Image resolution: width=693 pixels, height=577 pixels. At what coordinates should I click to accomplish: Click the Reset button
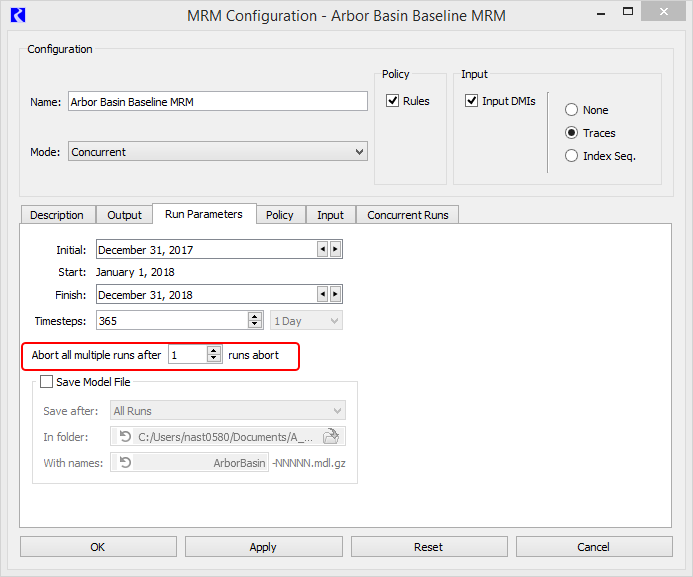click(428, 547)
